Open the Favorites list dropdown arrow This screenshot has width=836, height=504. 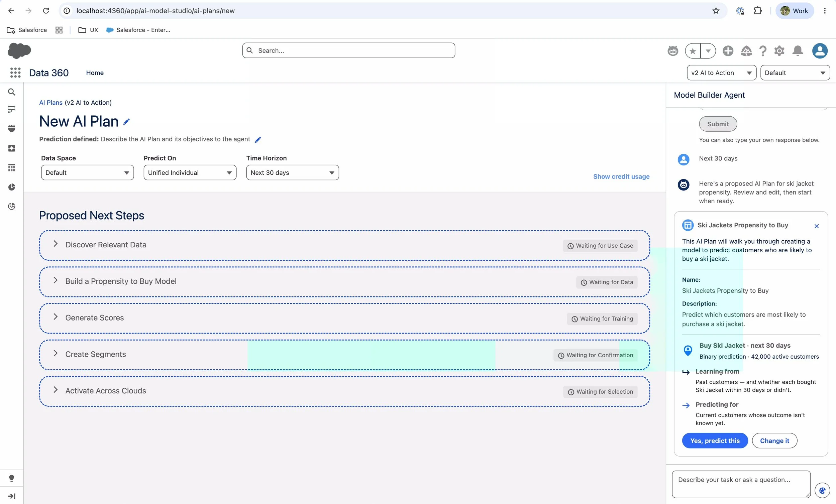[708, 51]
